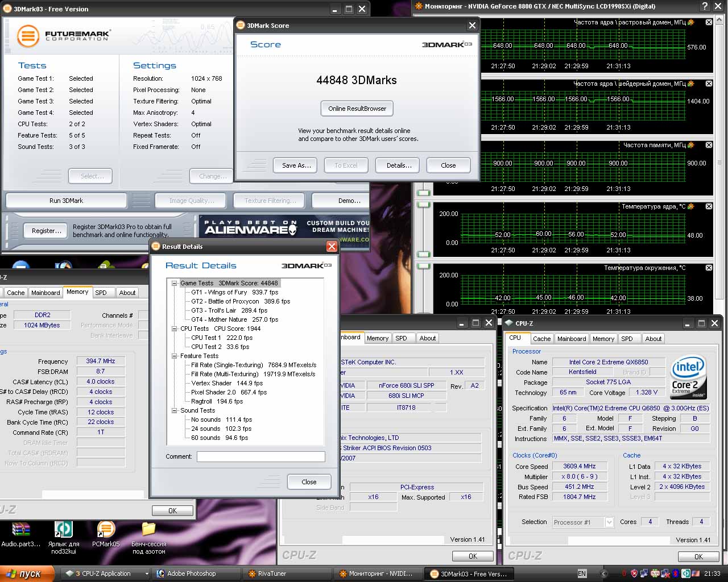Close the shader domain frequency graph panel

pos(709,84)
